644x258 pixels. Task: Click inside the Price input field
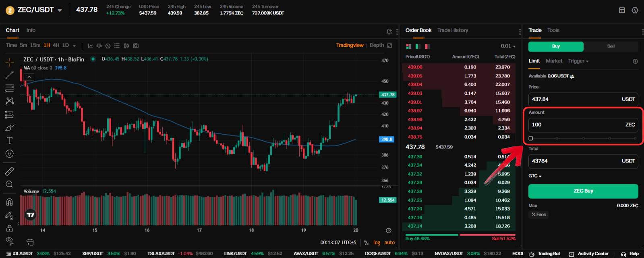pyautogui.click(x=583, y=99)
